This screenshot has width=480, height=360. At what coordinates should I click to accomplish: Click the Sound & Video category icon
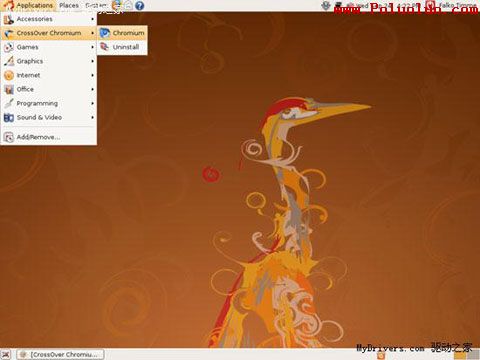(x=9, y=117)
